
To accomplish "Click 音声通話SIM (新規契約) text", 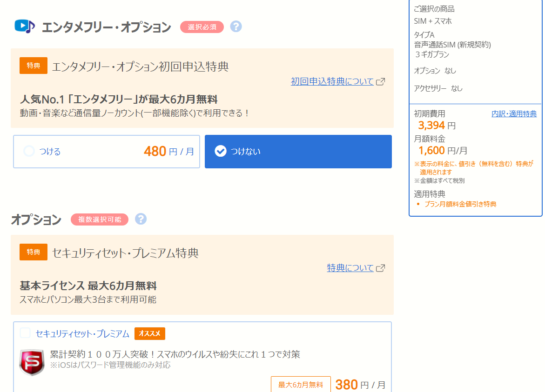I will point(452,45).
